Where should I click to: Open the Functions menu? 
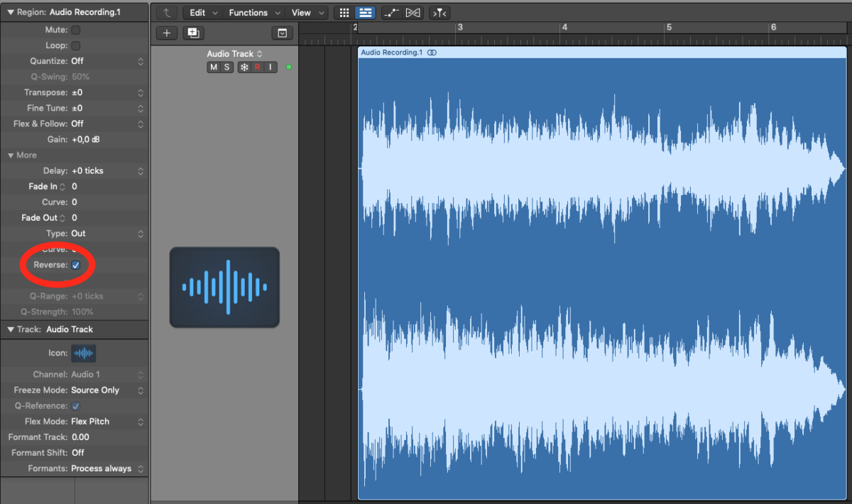pos(254,13)
